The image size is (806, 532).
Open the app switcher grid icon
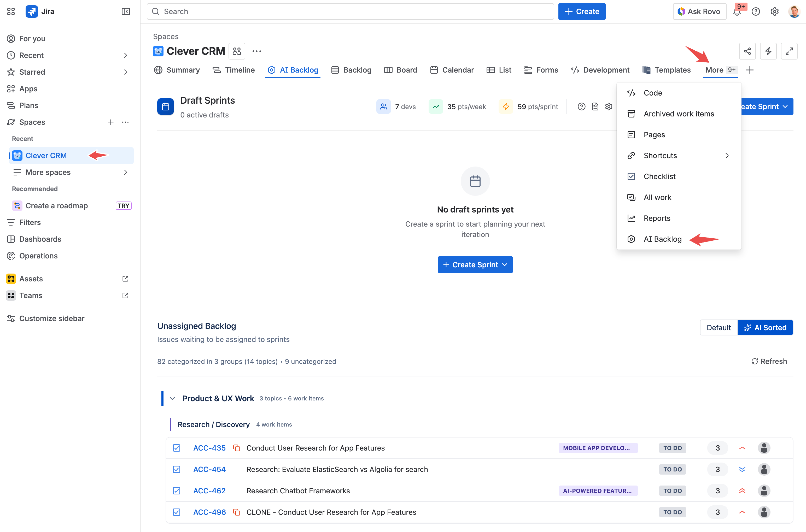click(11, 11)
